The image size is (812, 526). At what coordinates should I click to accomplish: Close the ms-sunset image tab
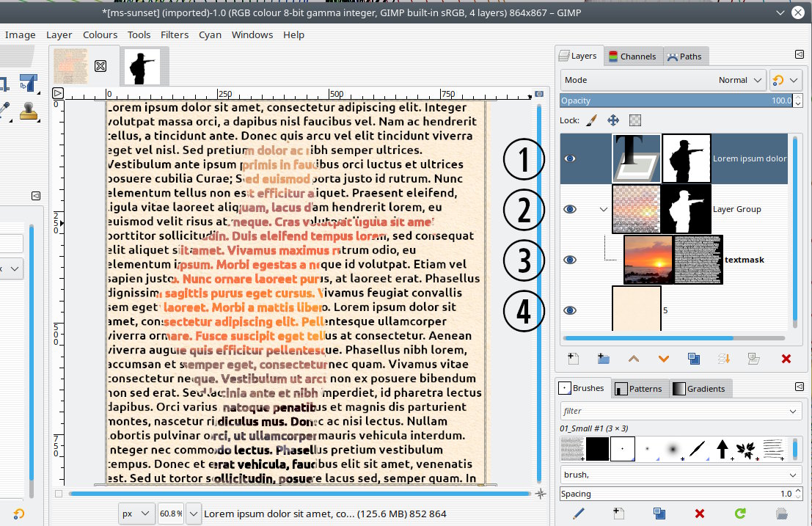pos(100,66)
